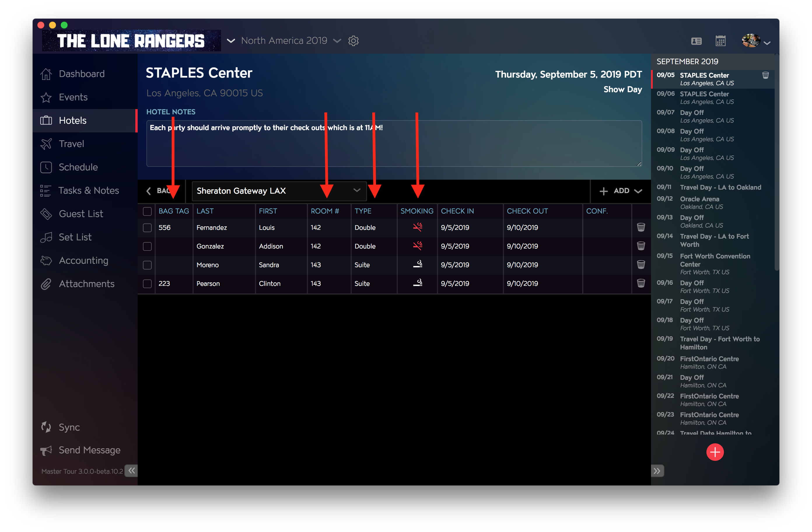This screenshot has height=532, width=812.
Task: Open the Accounting section
Action: [x=85, y=260]
